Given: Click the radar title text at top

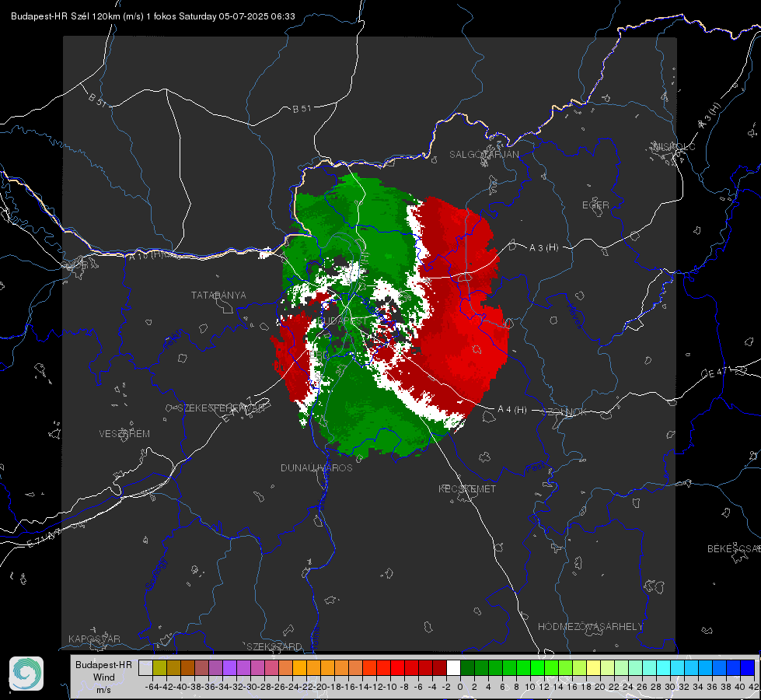Looking at the screenshot, I should [153, 16].
